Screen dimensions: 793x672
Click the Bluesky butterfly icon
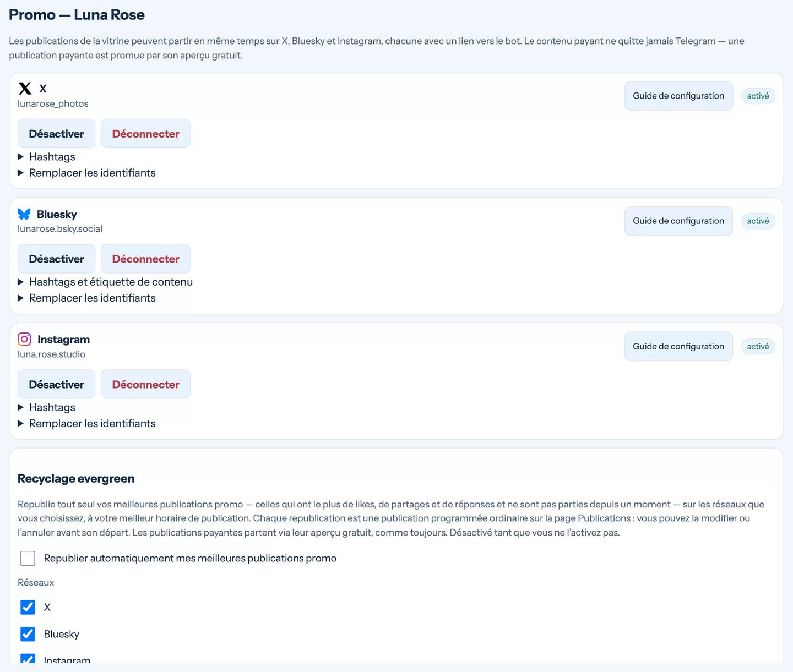click(24, 214)
